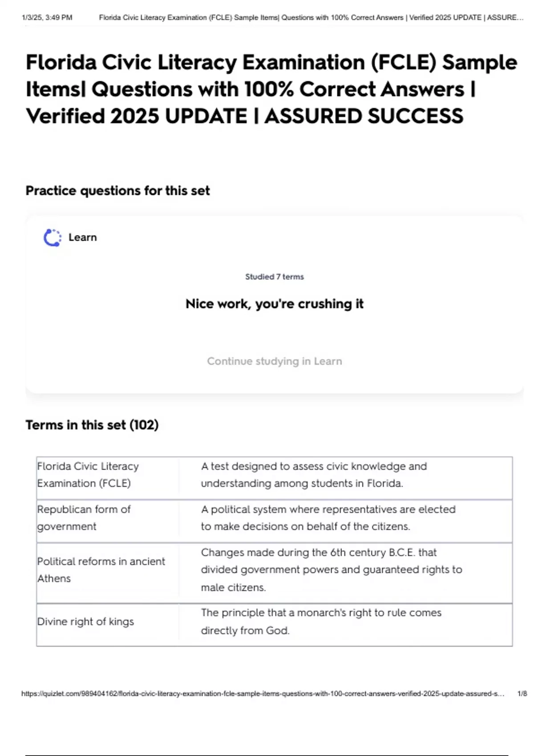Click the definition mentioning 6th century B.C.E.
Viewport: 534px width, 756px height.
click(331, 570)
